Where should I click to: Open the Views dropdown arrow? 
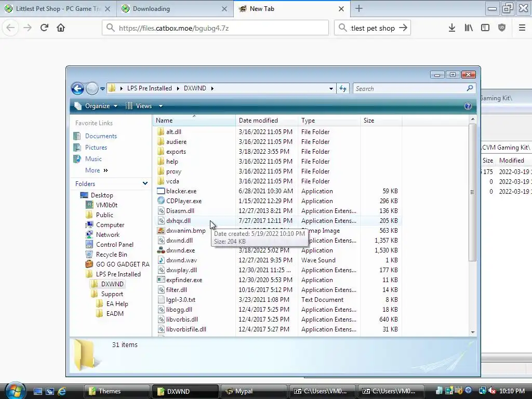coord(161,106)
